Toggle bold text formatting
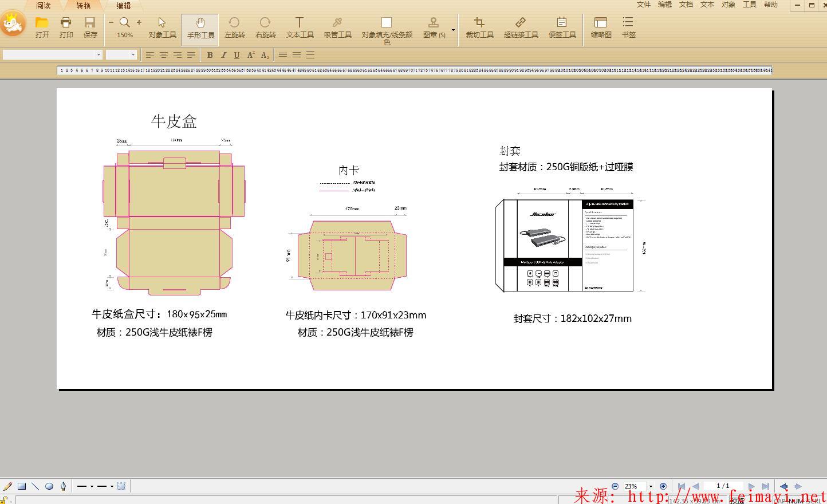This screenshot has width=827, height=504. point(210,55)
